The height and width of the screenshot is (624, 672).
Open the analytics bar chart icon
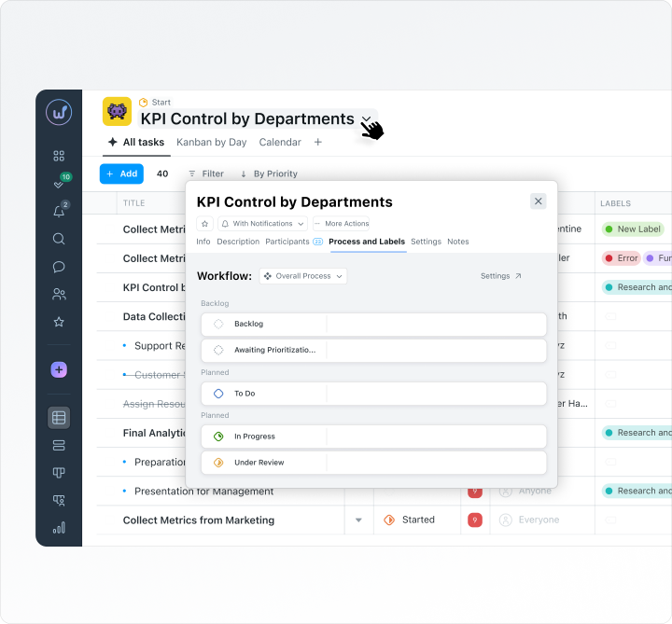(59, 528)
